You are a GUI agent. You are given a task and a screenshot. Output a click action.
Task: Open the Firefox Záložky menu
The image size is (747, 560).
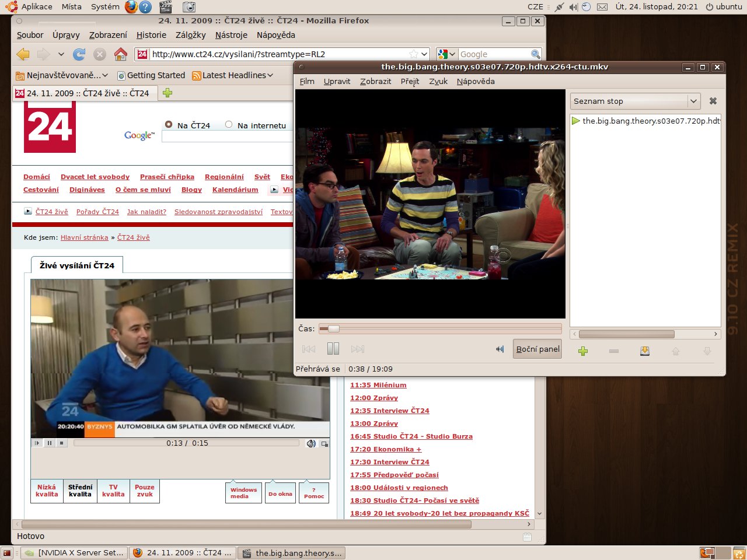click(191, 35)
